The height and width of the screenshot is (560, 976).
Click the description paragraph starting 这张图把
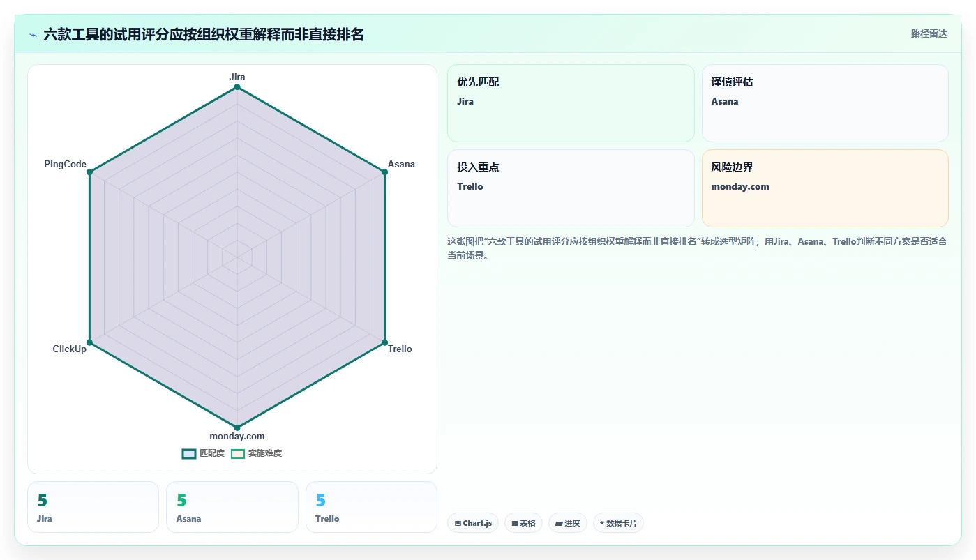[x=697, y=248]
